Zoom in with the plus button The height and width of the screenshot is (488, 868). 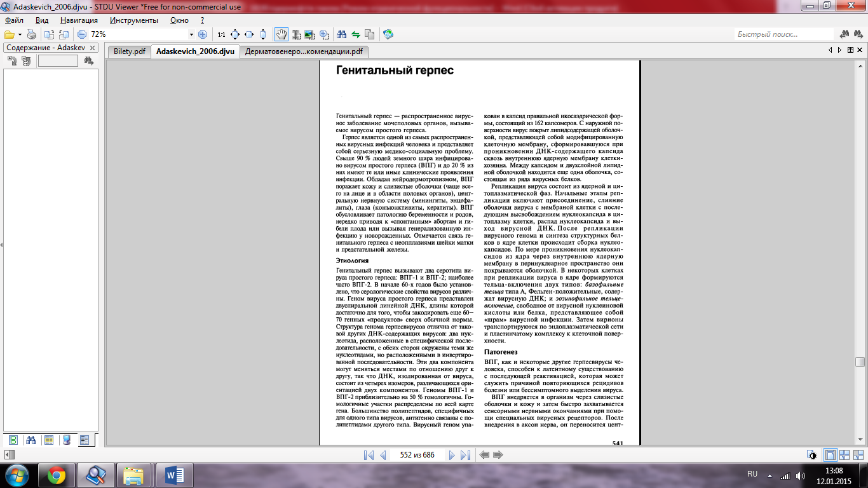click(x=203, y=34)
